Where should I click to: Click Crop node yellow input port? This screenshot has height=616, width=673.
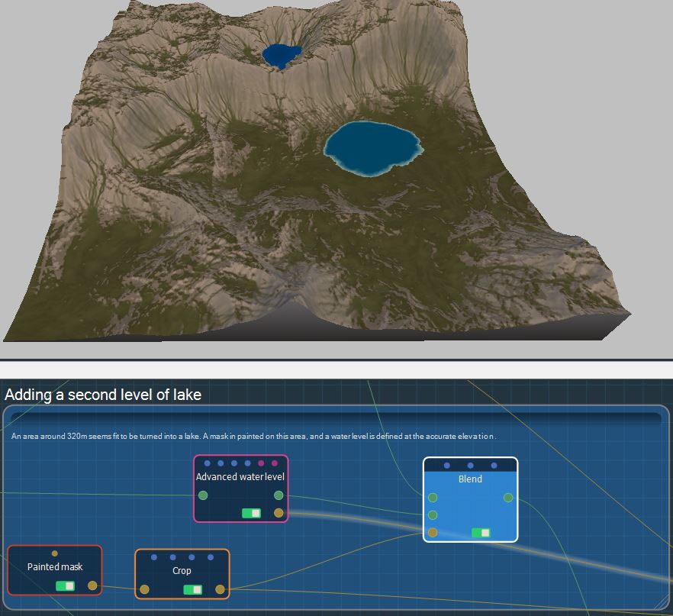click(x=145, y=589)
